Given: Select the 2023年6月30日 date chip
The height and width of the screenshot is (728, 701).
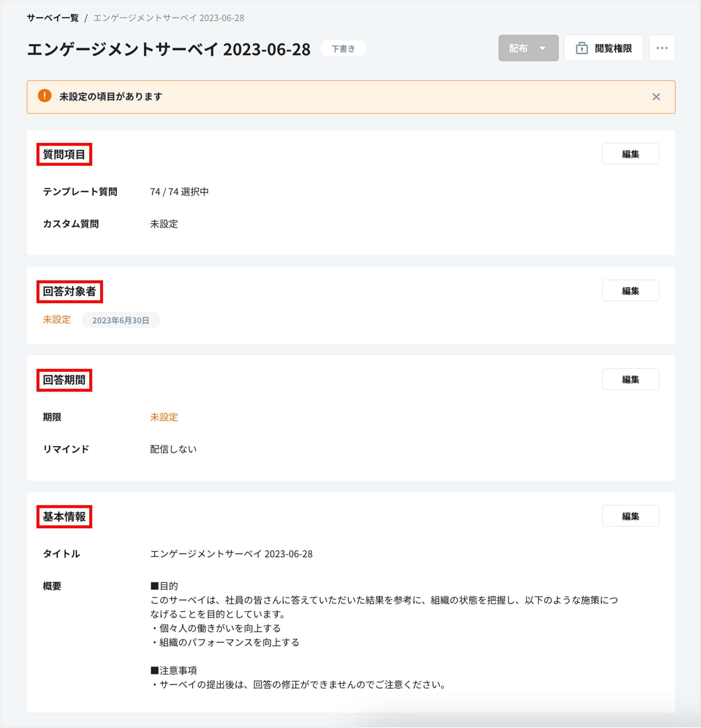Looking at the screenshot, I should pyautogui.click(x=121, y=320).
